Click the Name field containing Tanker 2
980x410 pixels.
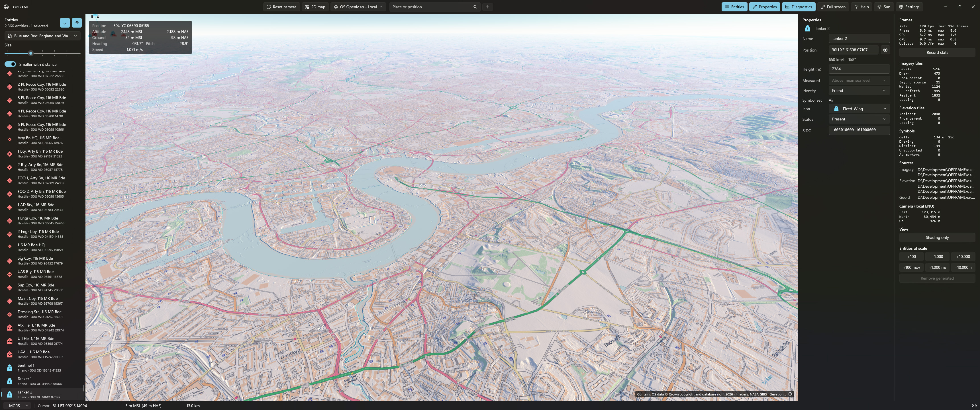coord(859,38)
